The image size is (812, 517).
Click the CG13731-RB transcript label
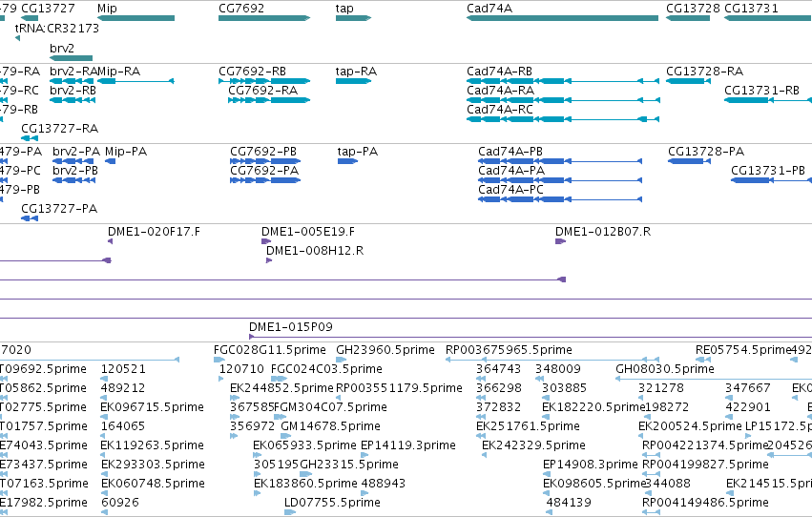pos(761,90)
